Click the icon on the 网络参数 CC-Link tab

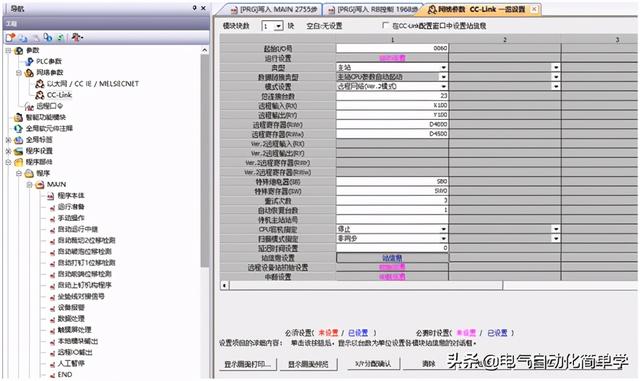(x=432, y=9)
